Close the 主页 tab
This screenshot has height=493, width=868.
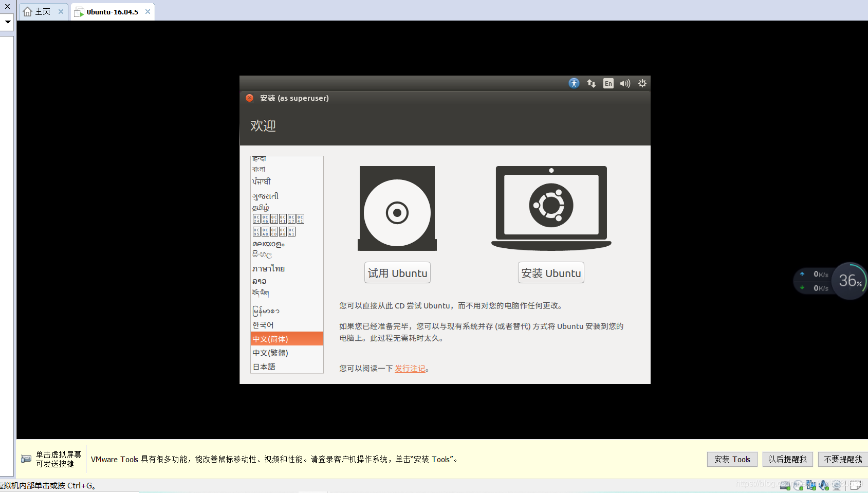[61, 11]
